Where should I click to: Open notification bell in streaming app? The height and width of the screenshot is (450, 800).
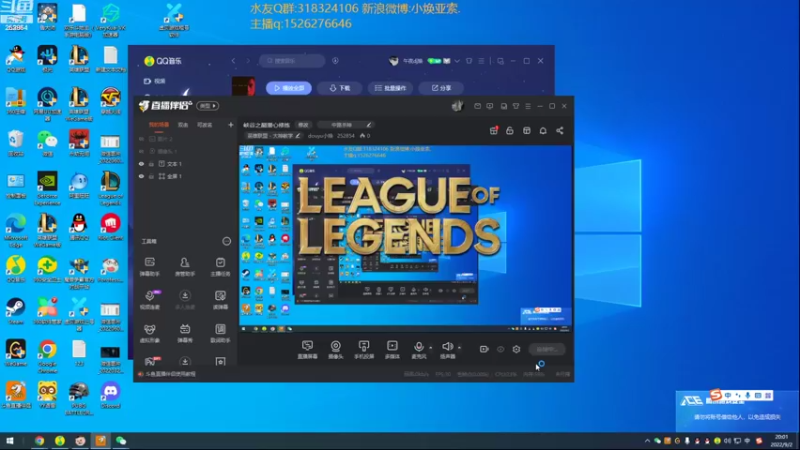click(543, 131)
